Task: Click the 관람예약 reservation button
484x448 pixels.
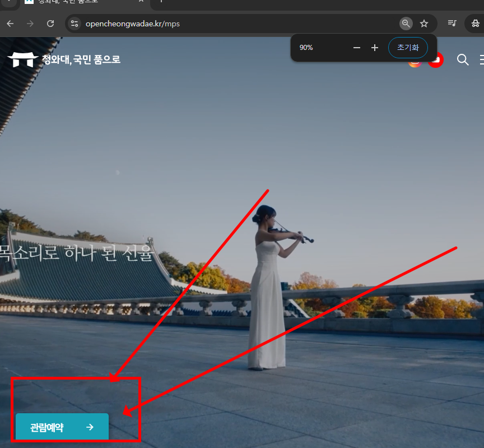Action: (x=62, y=427)
